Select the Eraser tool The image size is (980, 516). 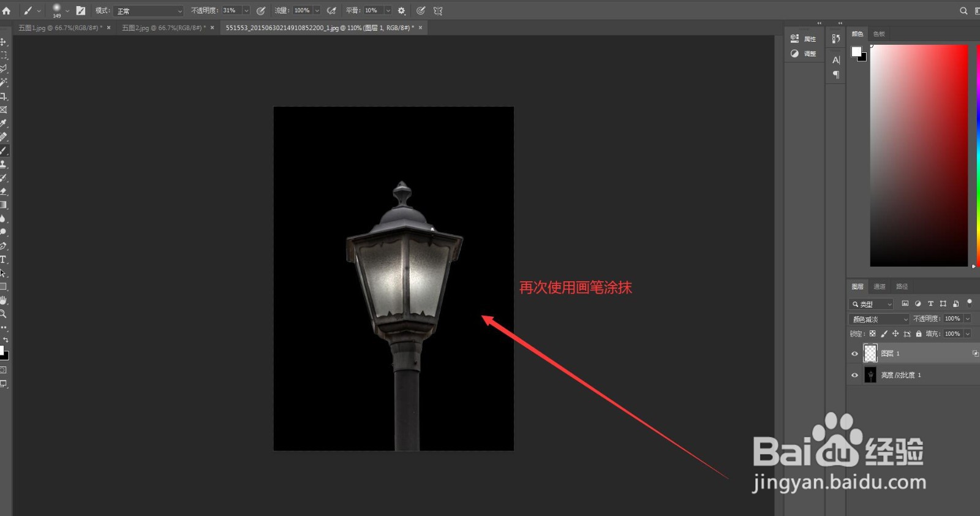(x=4, y=191)
